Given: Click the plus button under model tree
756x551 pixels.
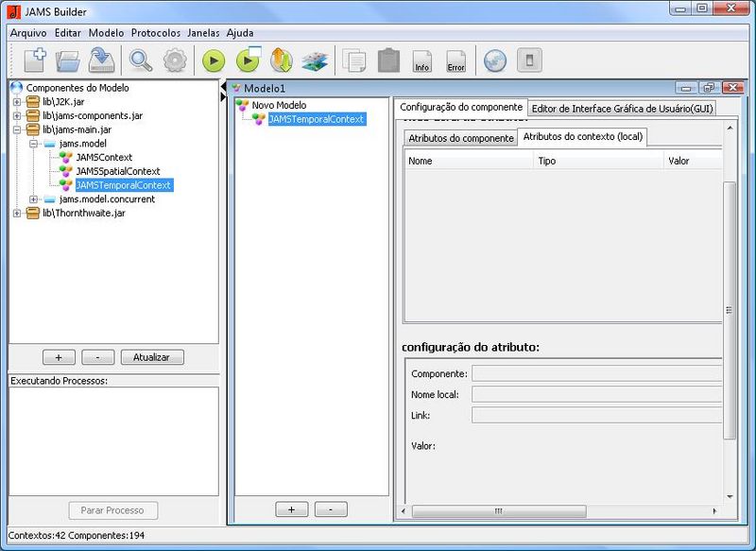Looking at the screenshot, I should click(291, 508).
